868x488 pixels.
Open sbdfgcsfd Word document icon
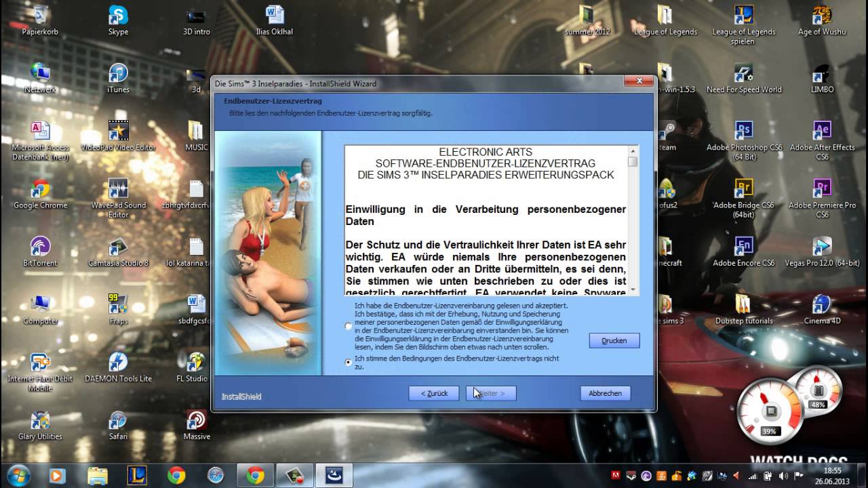pyautogui.click(x=196, y=309)
